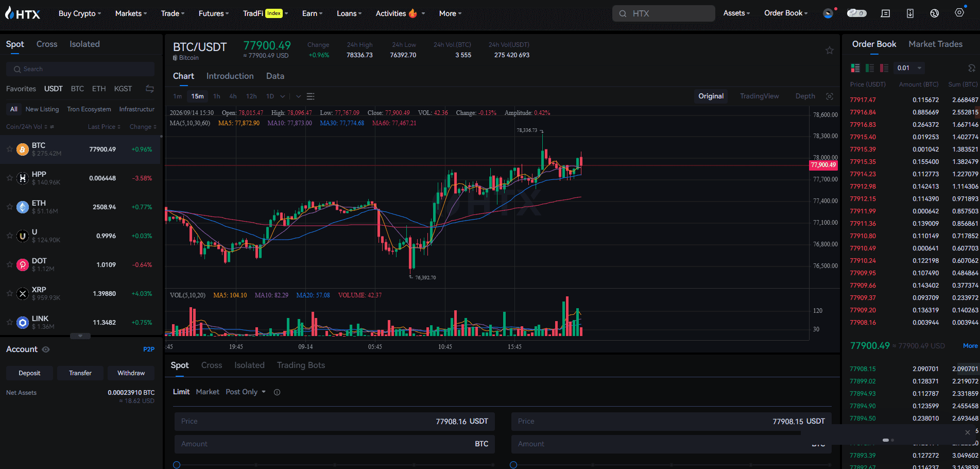Favorite the HPP pair star
Viewport: 980px width, 469px height.
point(9,178)
